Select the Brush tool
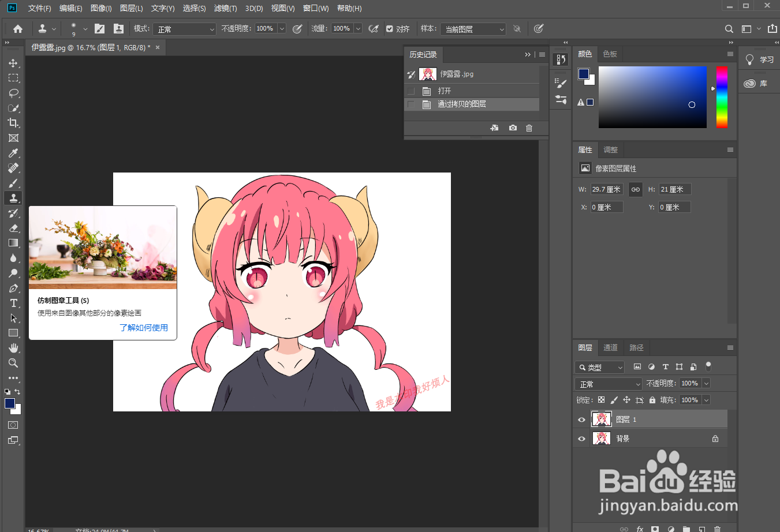This screenshot has height=532, width=780. 13,183
